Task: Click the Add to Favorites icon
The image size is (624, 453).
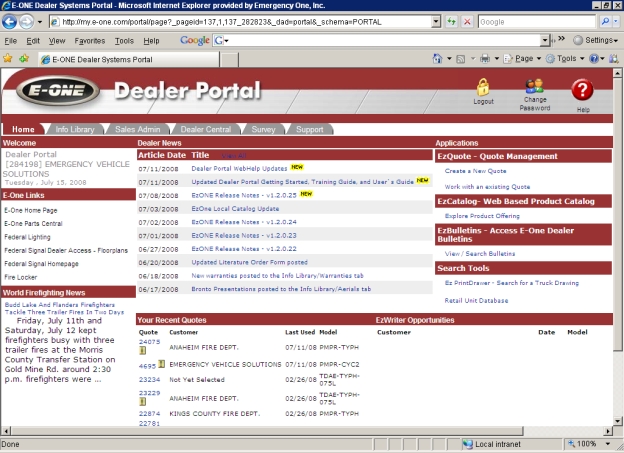Action: click(24, 59)
